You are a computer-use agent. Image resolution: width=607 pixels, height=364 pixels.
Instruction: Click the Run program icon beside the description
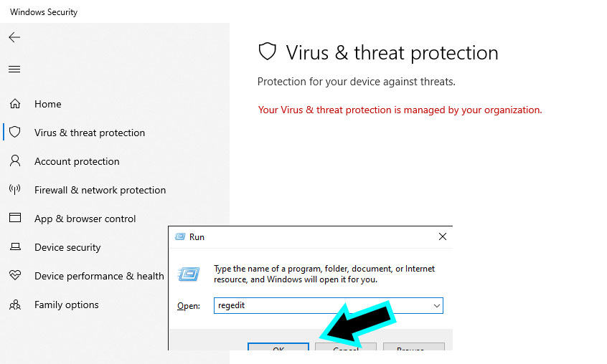click(x=189, y=274)
